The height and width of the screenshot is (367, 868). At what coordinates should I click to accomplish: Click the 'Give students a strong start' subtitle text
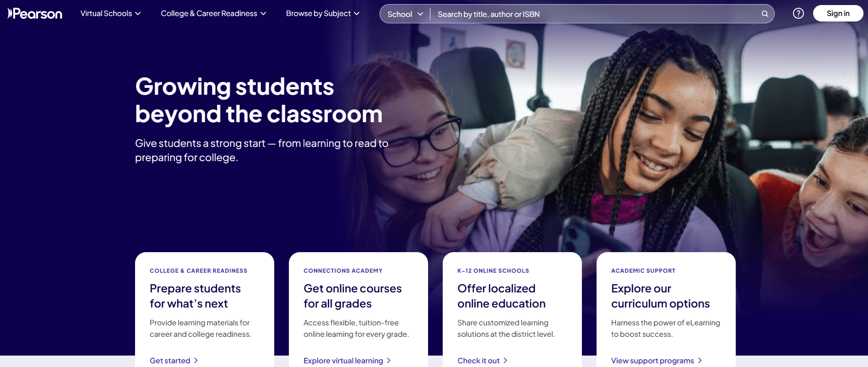click(261, 150)
